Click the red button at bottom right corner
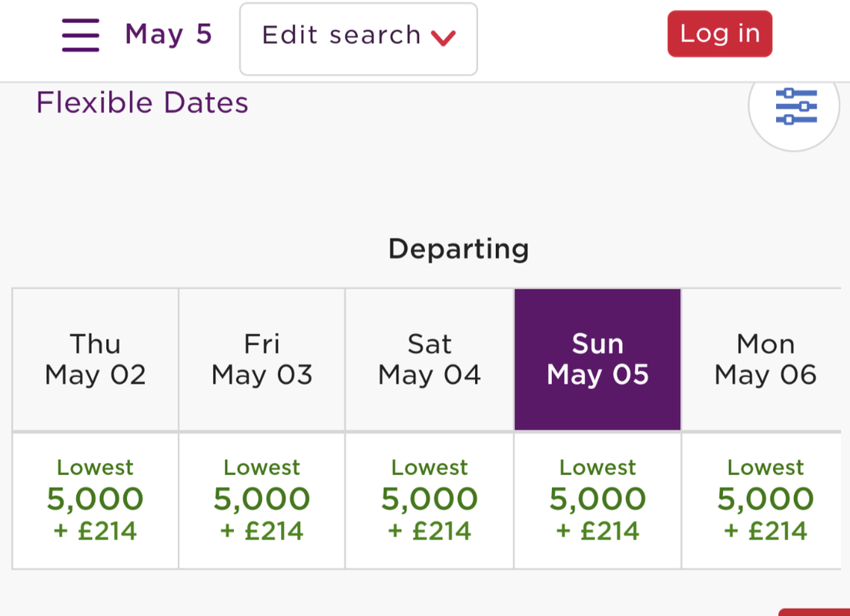Image resolution: width=850 pixels, height=616 pixels. (x=815, y=612)
